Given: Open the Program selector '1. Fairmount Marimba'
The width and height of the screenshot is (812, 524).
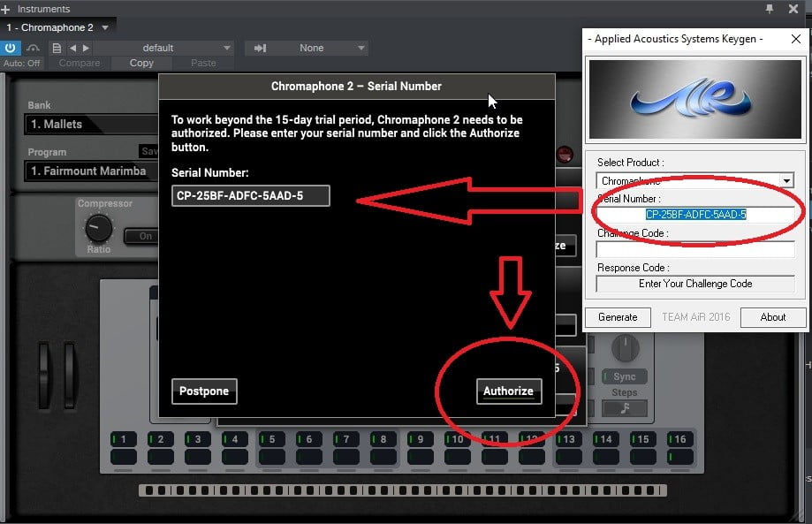Looking at the screenshot, I should pos(92,171).
